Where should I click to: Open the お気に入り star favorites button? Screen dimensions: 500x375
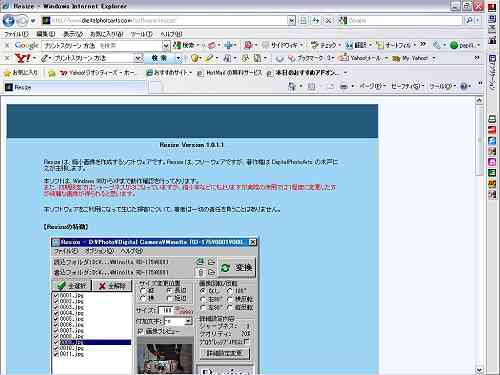click(x=21, y=73)
